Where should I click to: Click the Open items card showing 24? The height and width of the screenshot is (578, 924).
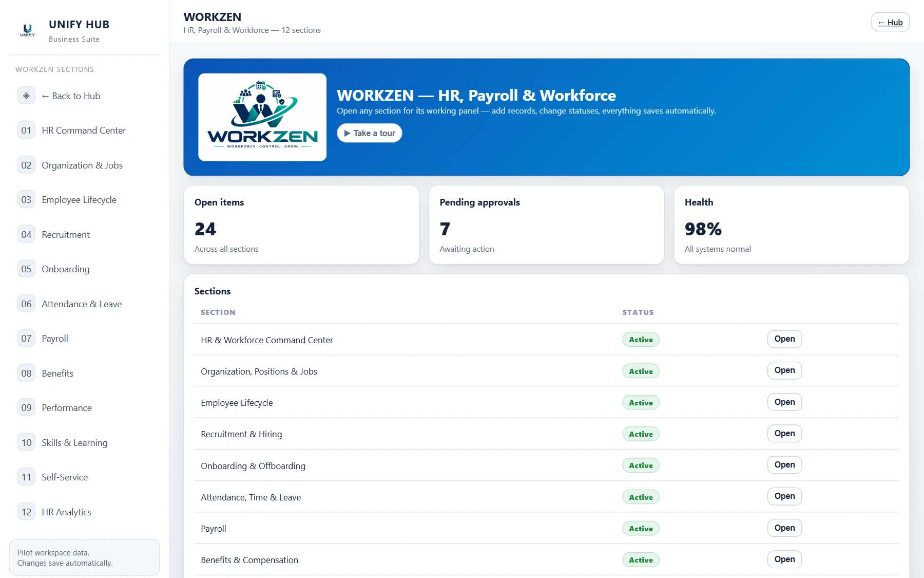point(301,225)
